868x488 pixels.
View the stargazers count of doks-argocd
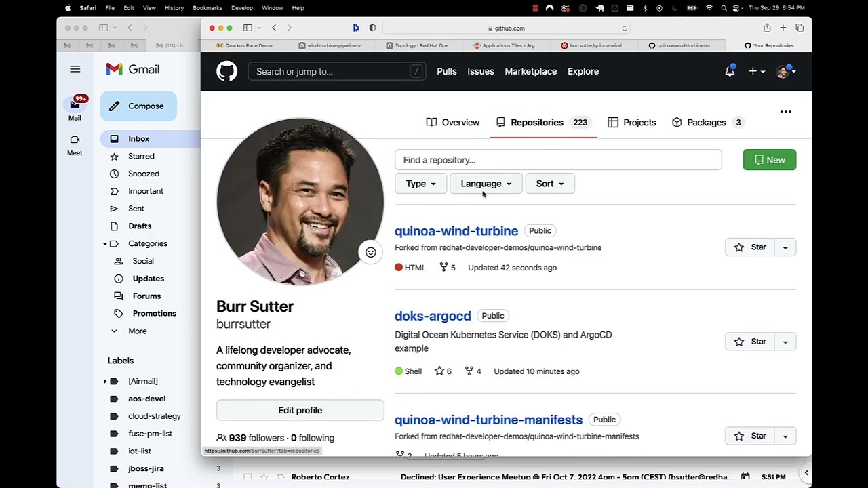443,371
